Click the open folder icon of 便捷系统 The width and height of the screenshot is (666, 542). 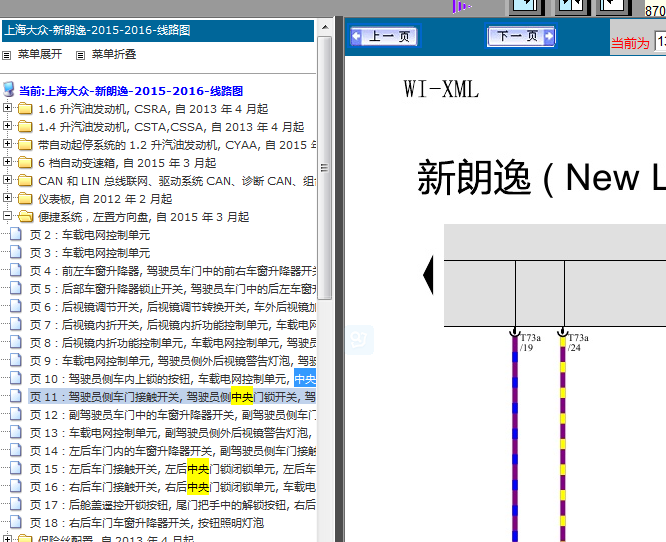pyautogui.click(x=25, y=217)
